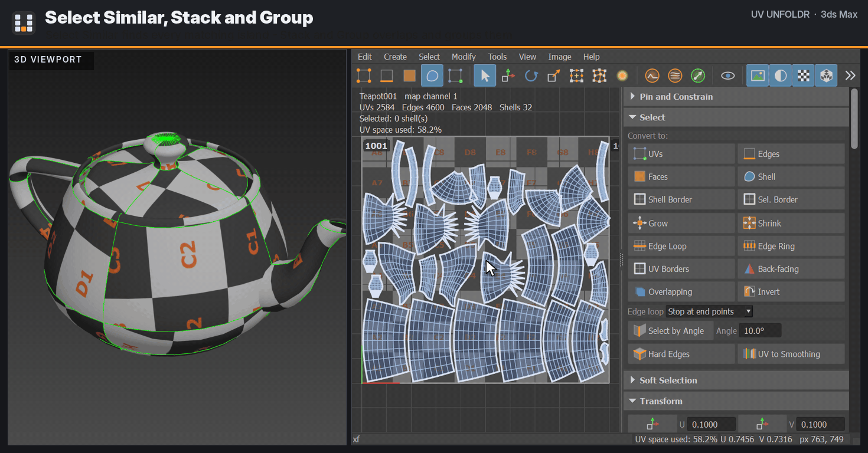Focus the Angle value field
This screenshot has height=453, width=868.
[761, 331]
